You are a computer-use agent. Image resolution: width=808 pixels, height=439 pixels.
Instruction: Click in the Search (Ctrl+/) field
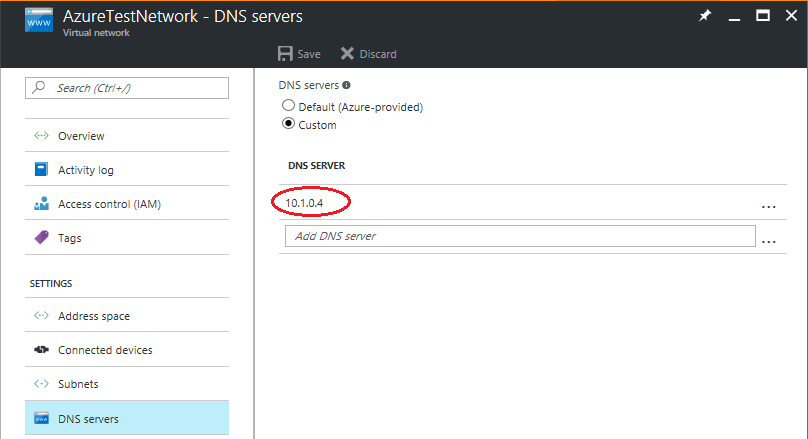coord(127,88)
